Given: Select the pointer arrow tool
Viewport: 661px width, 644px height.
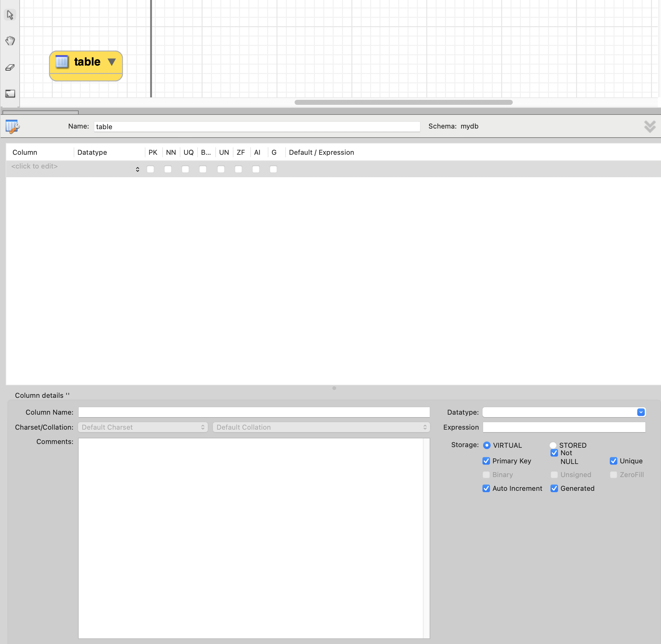Looking at the screenshot, I should (10, 15).
